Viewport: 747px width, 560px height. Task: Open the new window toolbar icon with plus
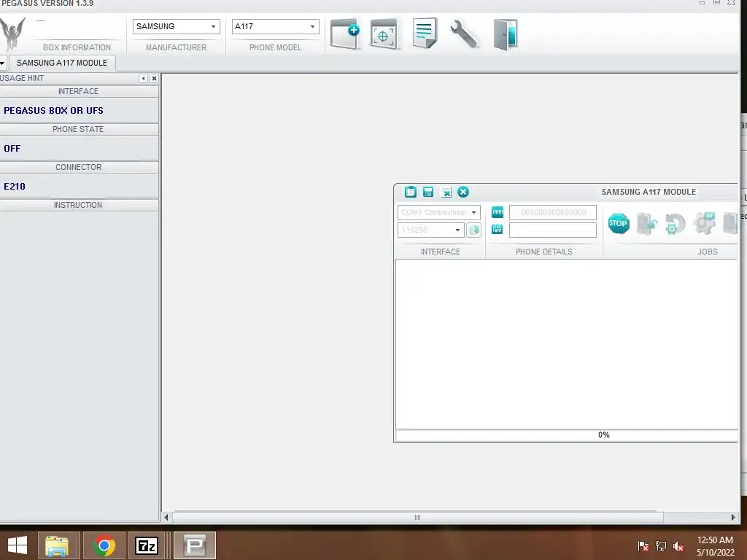click(345, 34)
